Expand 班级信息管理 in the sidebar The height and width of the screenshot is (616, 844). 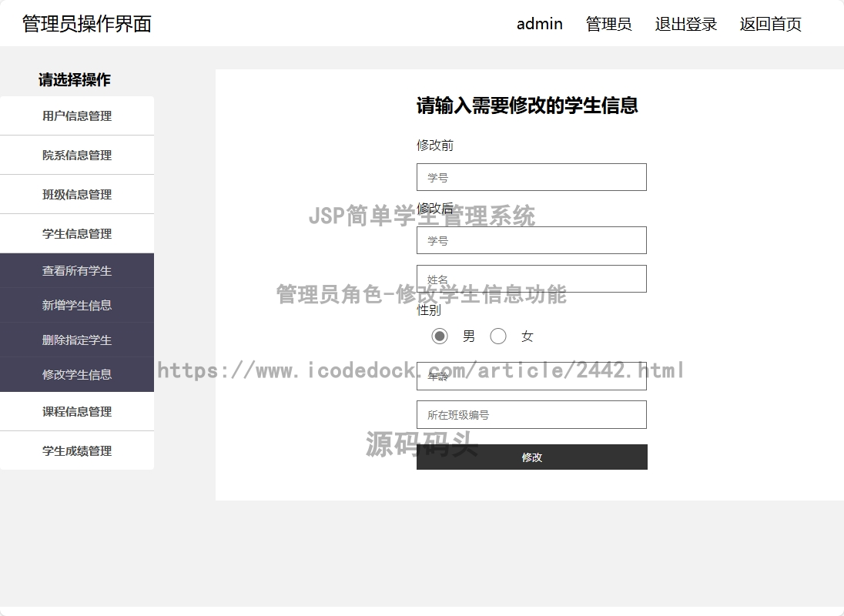tap(77, 194)
